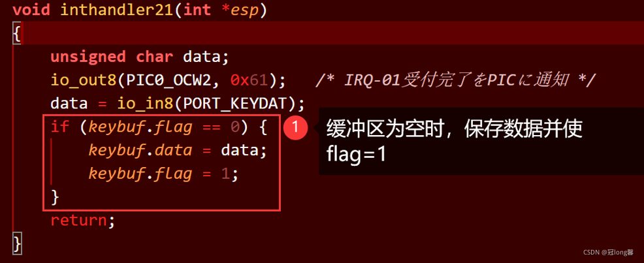The image size is (644, 263).
Task: Click the closing brace inside the red box
Action: [x=55, y=198]
